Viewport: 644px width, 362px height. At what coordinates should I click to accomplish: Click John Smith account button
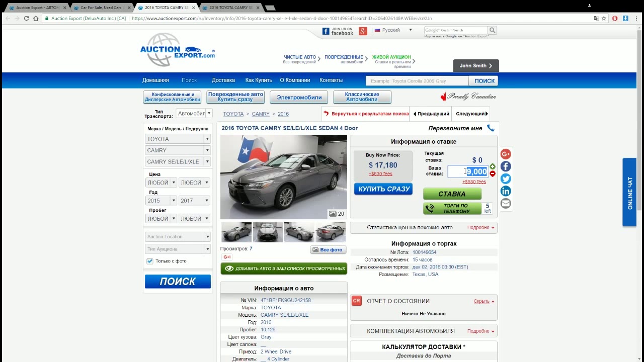click(x=475, y=66)
